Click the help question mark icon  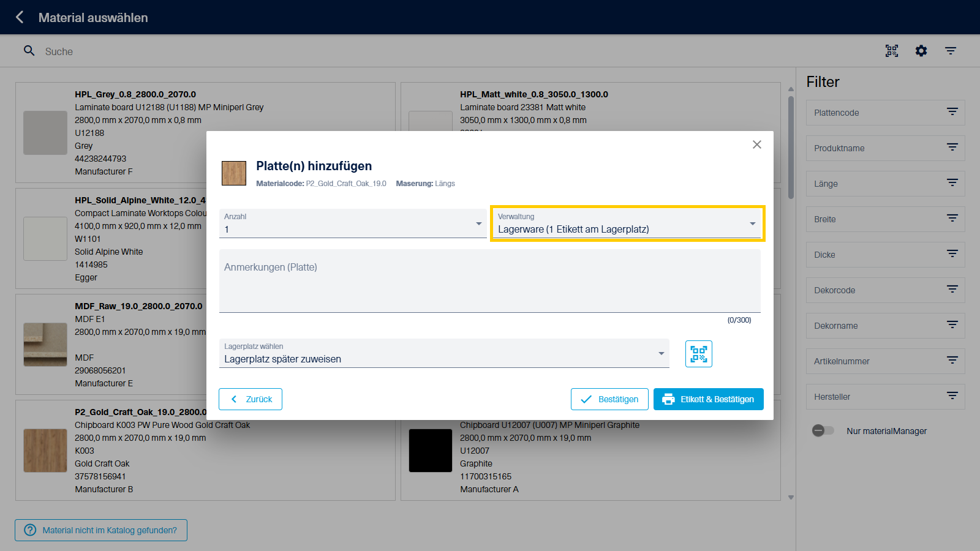(x=30, y=530)
